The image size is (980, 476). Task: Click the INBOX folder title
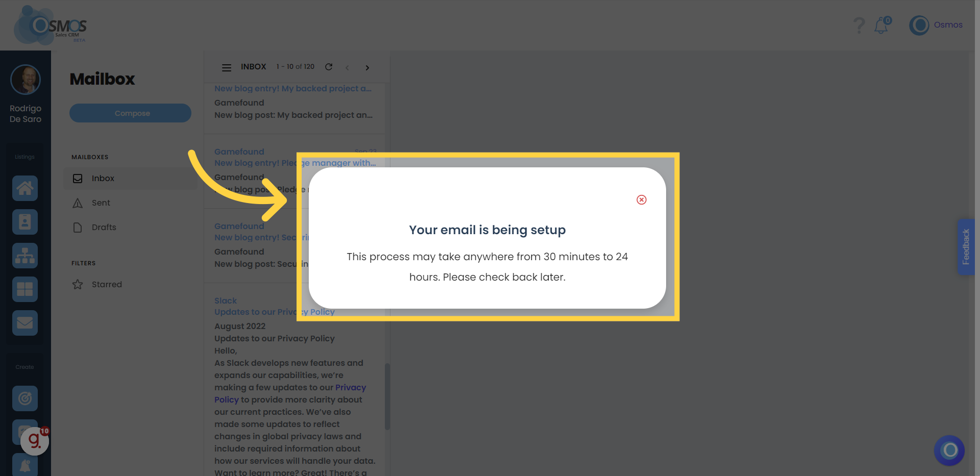254,67
